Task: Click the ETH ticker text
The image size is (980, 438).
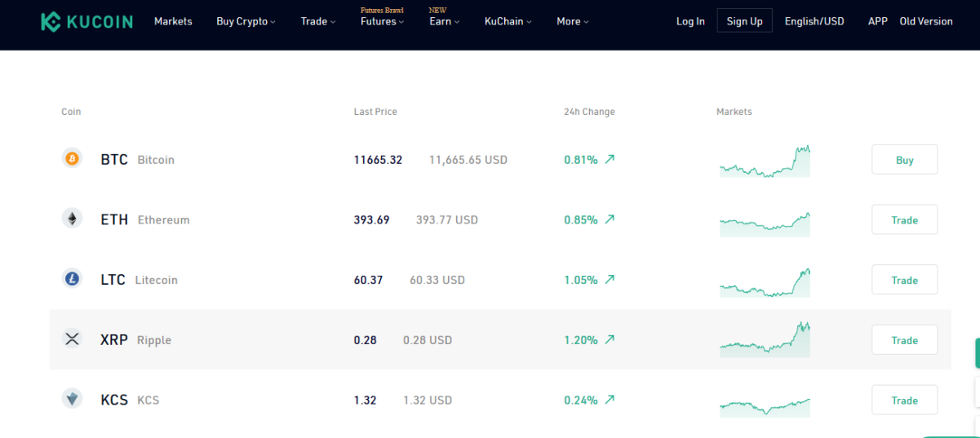Action: click(114, 219)
